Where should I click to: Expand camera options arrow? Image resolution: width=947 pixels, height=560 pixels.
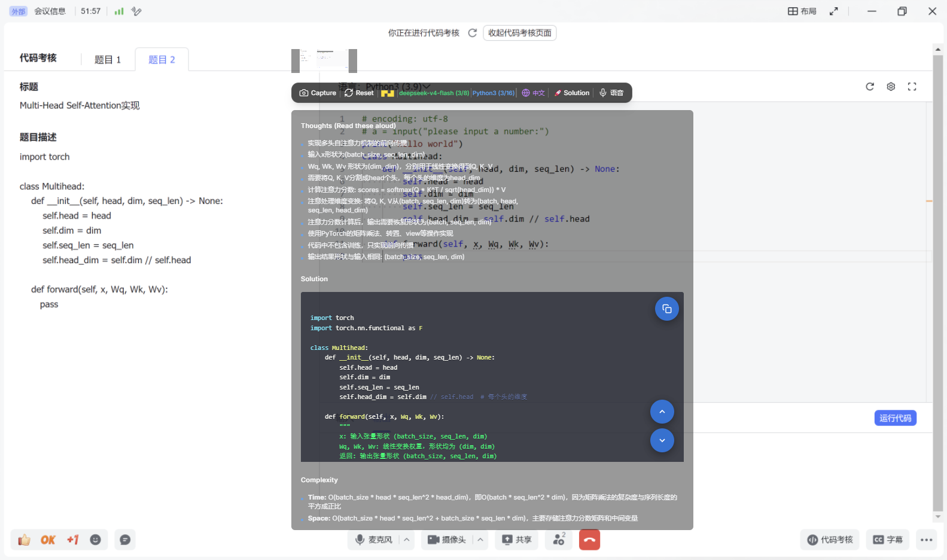click(x=480, y=540)
